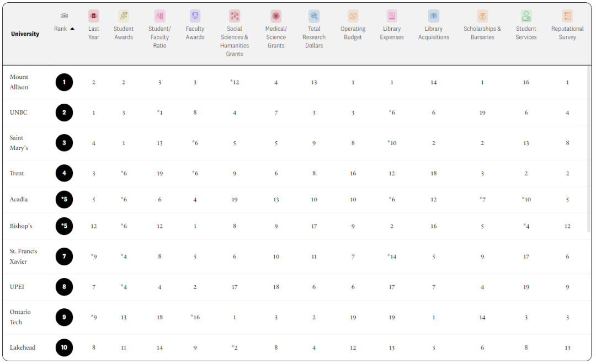
Task: Sort by the Operating Budget header text
Action: pyautogui.click(x=353, y=33)
